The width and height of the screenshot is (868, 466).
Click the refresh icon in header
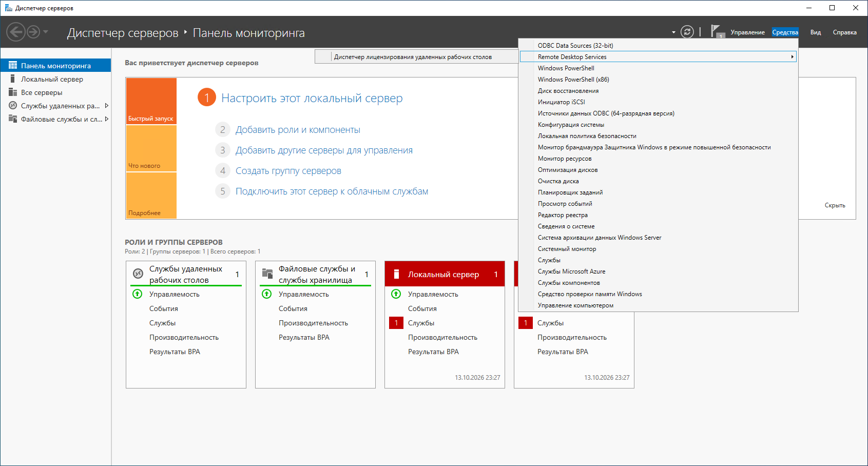click(x=687, y=32)
